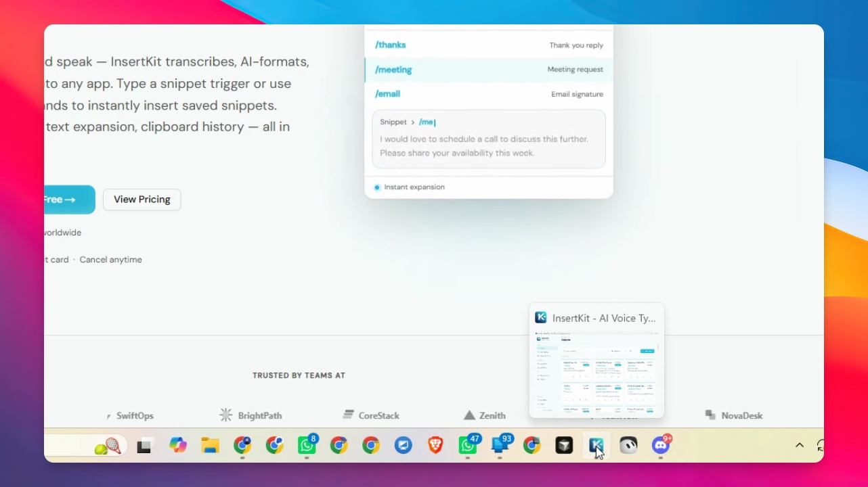Click the tennis racket search highlight icon
The width and height of the screenshot is (868, 487).
pos(108,446)
